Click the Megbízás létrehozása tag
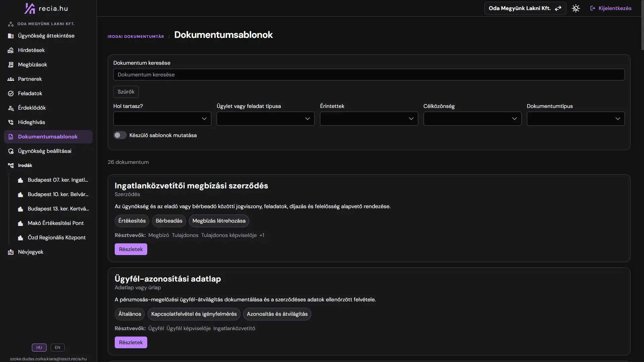The width and height of the screenshot is (644, 362). tap(219, 221)
